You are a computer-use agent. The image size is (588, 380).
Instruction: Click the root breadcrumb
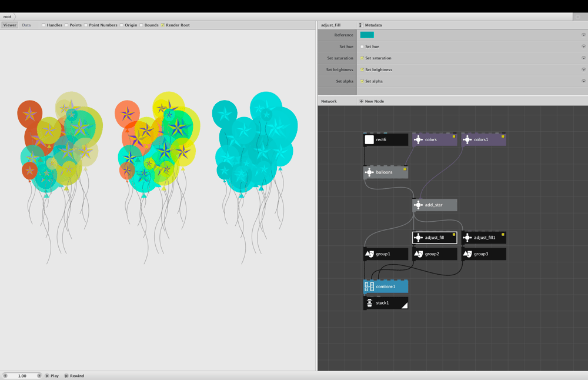[8, 16]
